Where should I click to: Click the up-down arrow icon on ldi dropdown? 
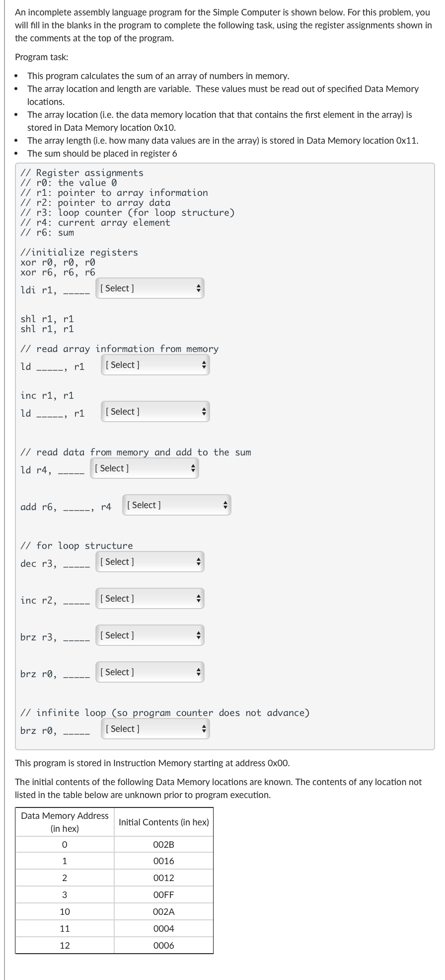[x=198, y=288]
